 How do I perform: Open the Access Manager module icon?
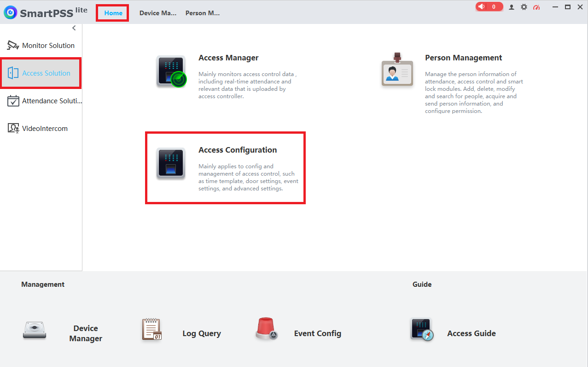point(171,71)
